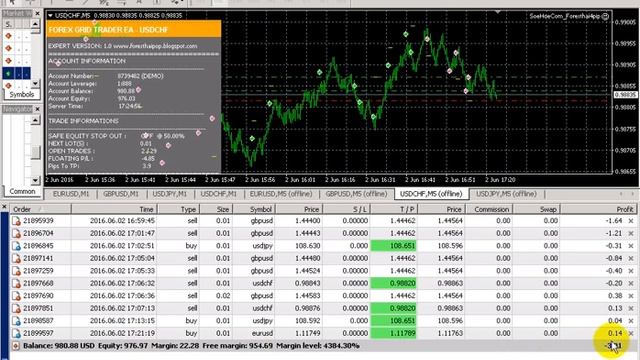Click the order icon for ticket 21897141
Viewport: 640px width, 360px height.
click(16, 258)
